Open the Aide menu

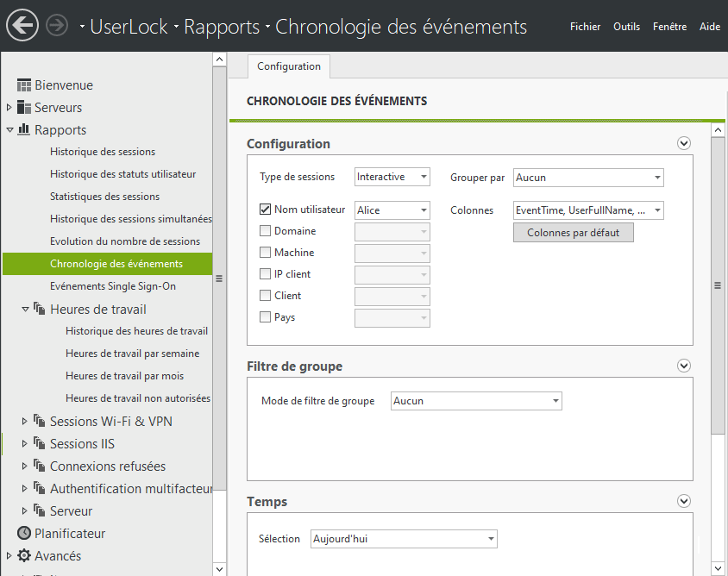(710, 27)
